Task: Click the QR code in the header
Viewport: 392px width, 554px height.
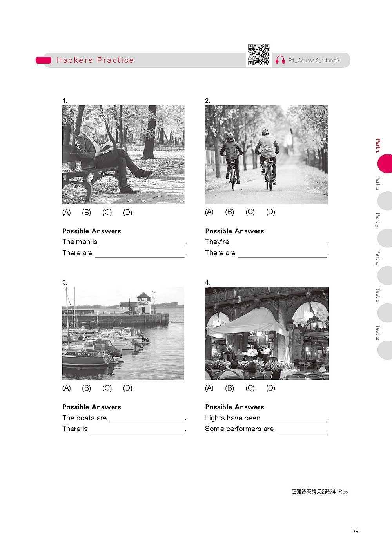Action: pyautogui.click(x=259, y=55)
